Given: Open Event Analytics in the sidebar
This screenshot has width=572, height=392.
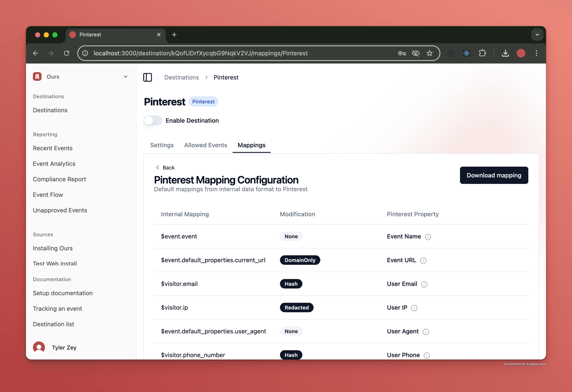Looking at the screenshot, I should (x=54, y=163).
